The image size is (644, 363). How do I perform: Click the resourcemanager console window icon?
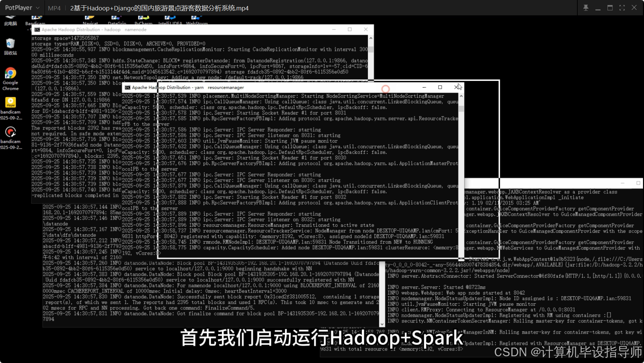(x=127, y=88)
